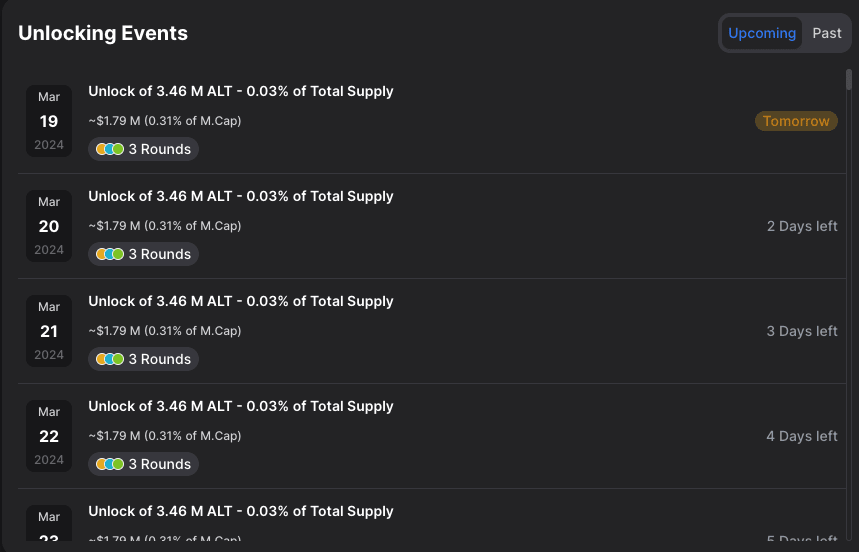Open the Mar 20 2024 date badge
Viewport: 859px width, 552px height.
[49, 226]
